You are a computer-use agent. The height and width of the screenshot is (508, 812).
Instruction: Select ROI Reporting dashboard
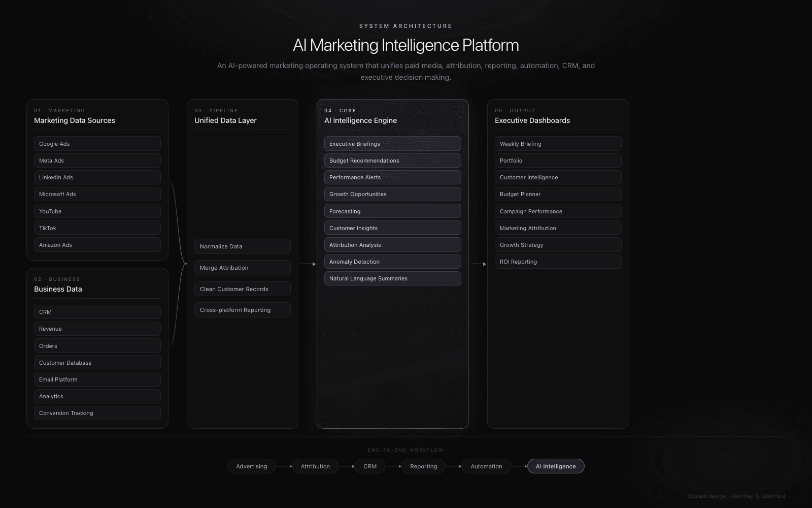coord(558,262)
